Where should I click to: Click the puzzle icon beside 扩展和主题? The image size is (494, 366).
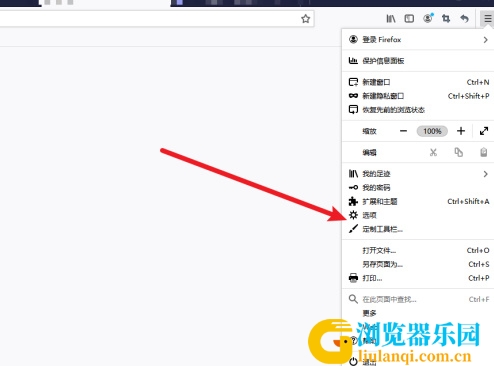(x=353, y=201)
